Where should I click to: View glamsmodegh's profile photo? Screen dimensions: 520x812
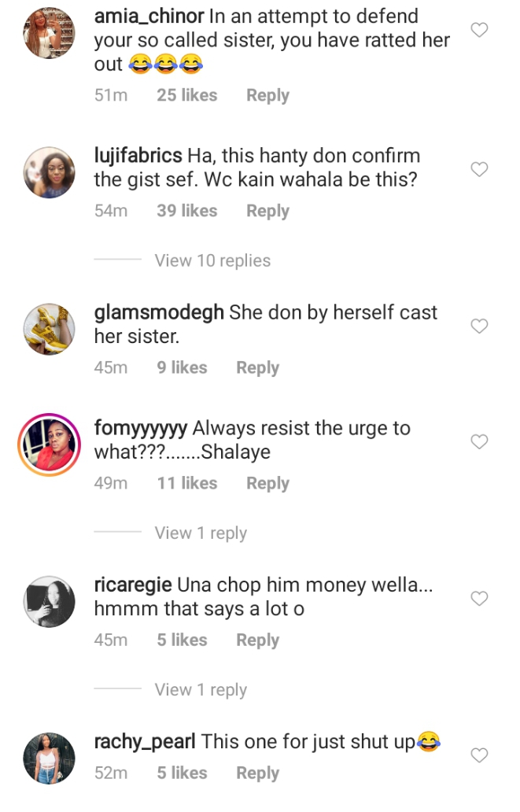(50, 329)
